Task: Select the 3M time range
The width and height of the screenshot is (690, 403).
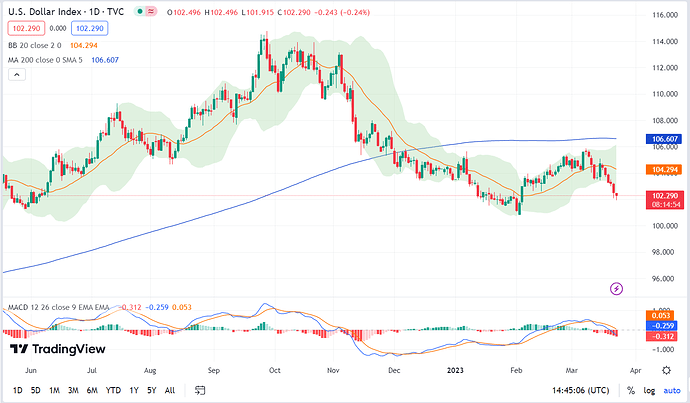Action: (73, 390)
